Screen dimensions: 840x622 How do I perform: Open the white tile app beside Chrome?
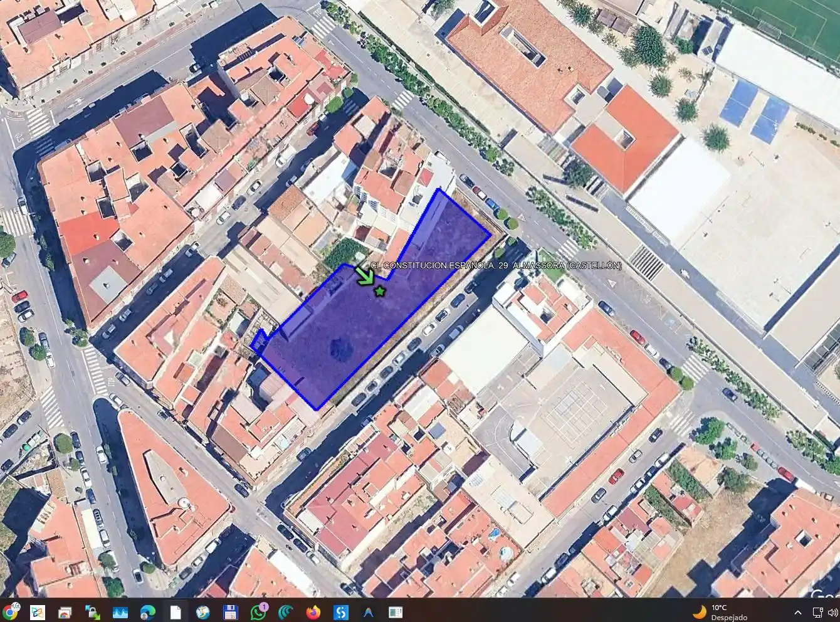click(x=38, y=612)
